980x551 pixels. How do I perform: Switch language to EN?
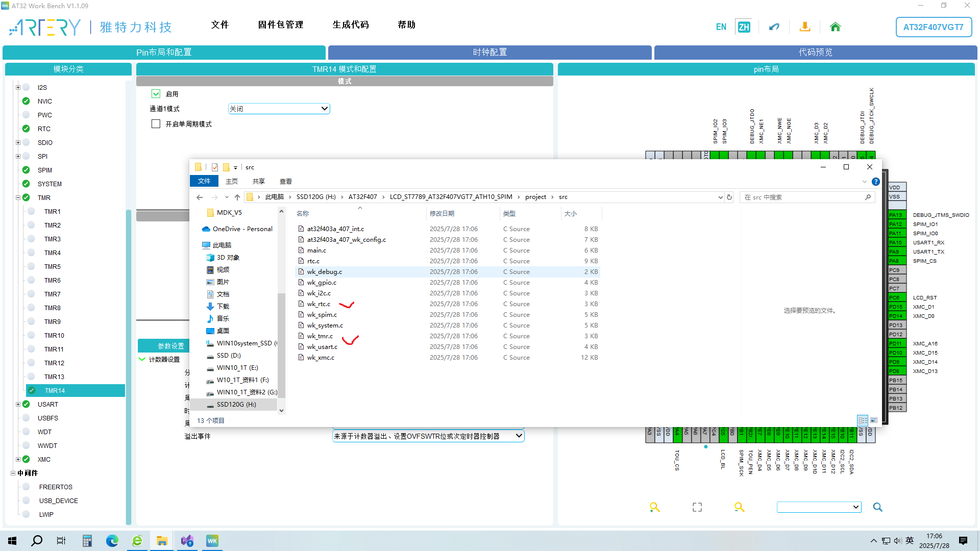pyautogui.click(x=721, y=27)
